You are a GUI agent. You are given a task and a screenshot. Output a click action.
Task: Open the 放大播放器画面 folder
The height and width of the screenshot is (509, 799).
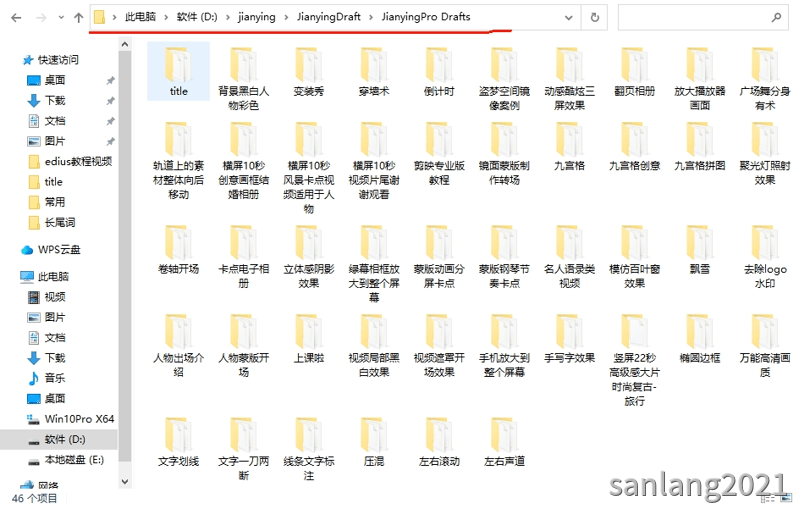tap(700, 78)
